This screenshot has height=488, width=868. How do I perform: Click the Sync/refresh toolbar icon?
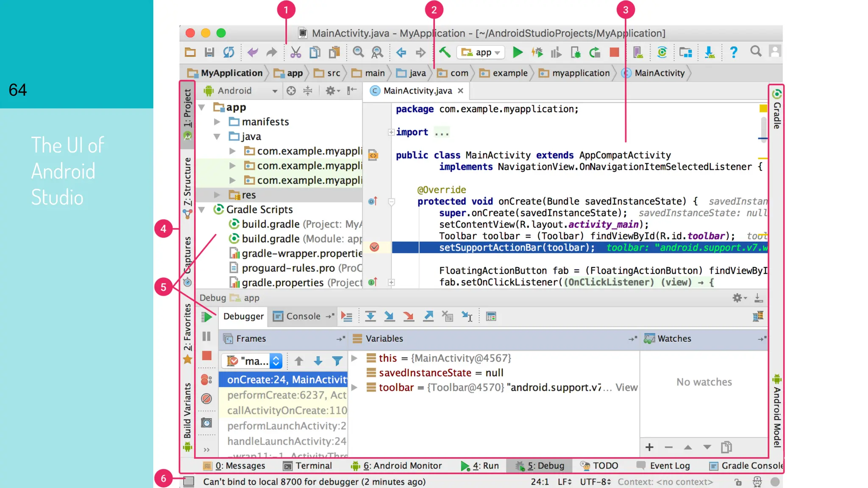[229, 53]
